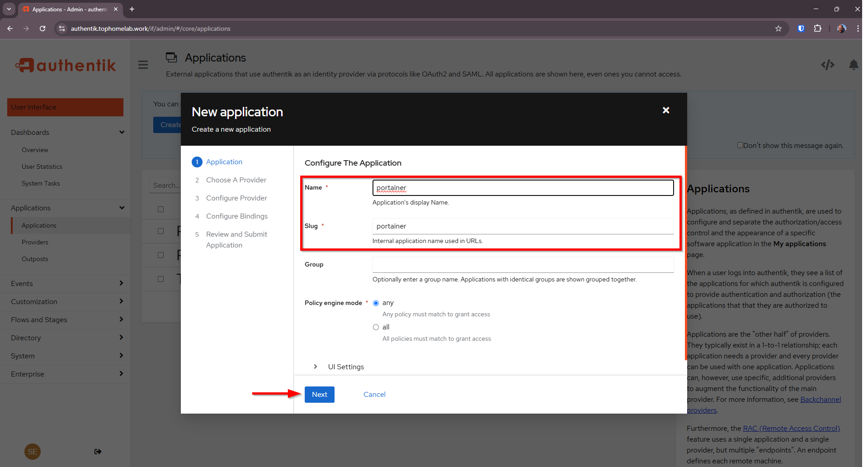The image size is (868, 467).
Task: Check 'Don't show this message again'
Action: 740,145
